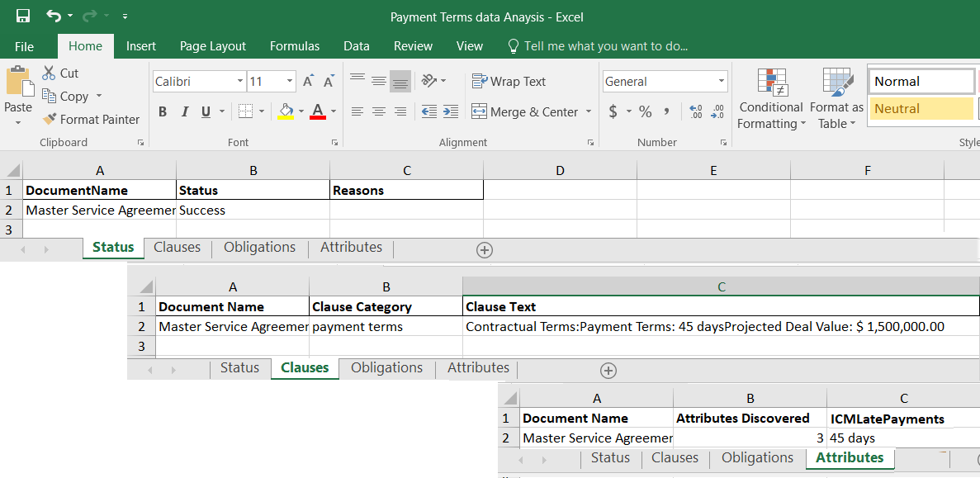
Task: Switch to the Obligations sheet tab
Action: [259, 247]
